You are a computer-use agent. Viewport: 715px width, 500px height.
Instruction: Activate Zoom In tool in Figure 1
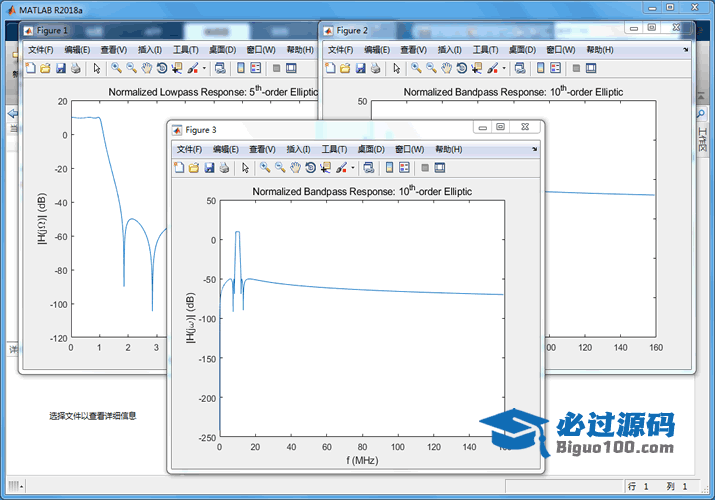point(116,68)
